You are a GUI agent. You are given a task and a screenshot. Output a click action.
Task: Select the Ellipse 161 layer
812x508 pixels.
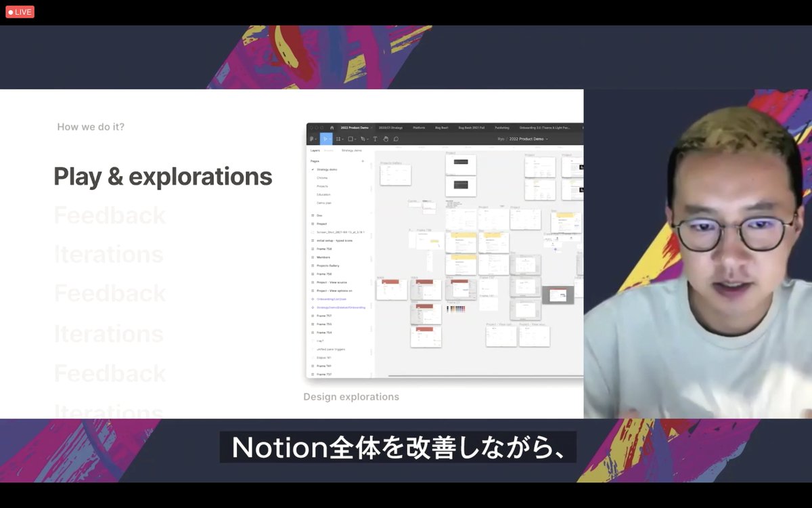pyautogui.click(x=324, y=358)
